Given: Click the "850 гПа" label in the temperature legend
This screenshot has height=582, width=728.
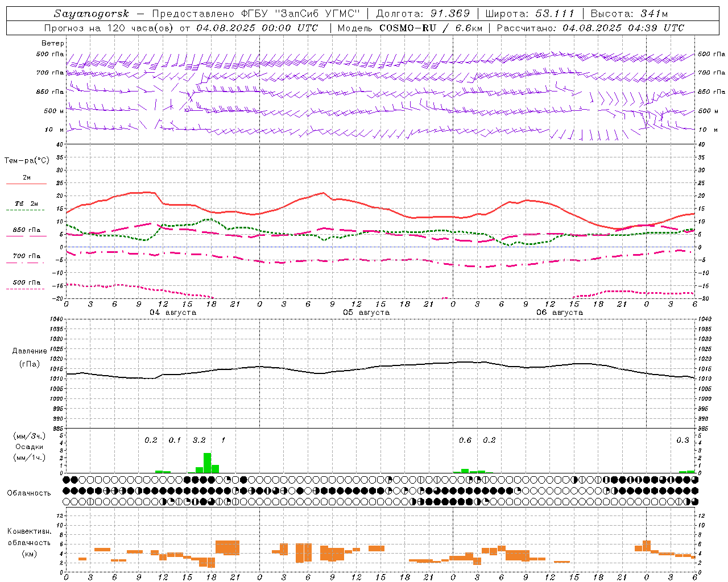Looking at the screenshot, I should (x=26, y=230).
